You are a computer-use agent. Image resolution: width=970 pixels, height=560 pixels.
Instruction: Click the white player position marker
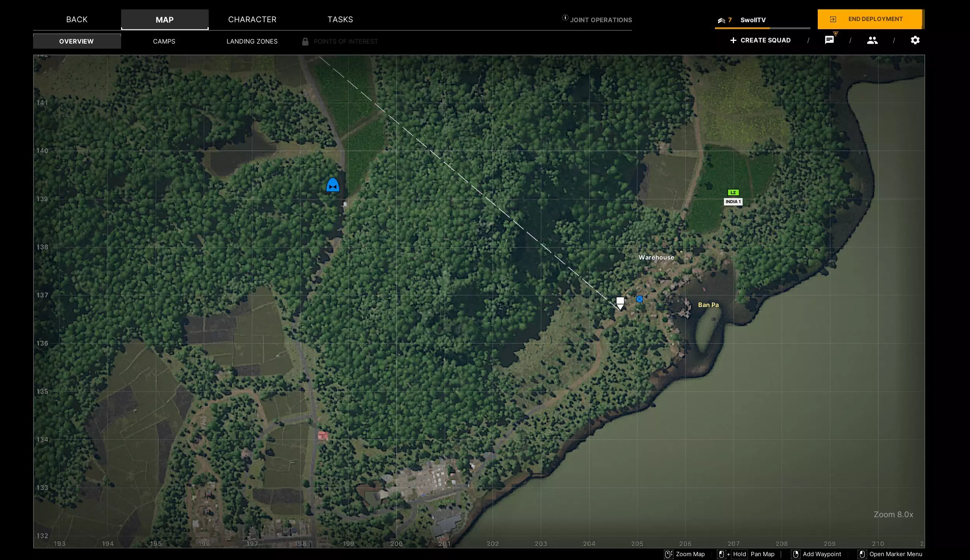click(620, 302)
